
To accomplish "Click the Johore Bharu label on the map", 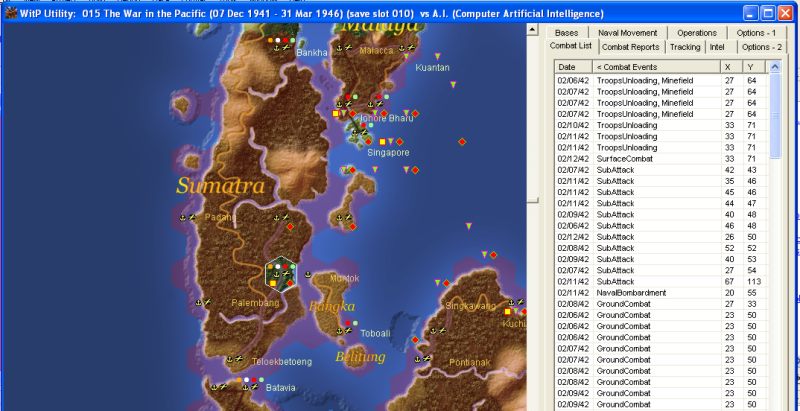I will 387,118.
